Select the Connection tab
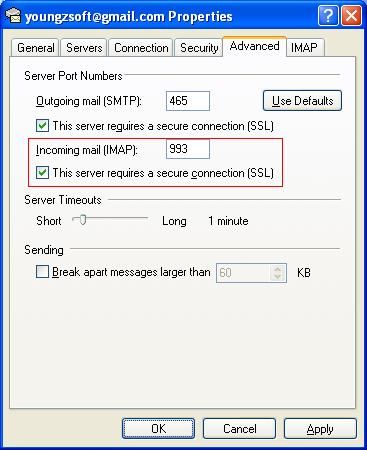367x450 pixels. [x=141, y=48]
